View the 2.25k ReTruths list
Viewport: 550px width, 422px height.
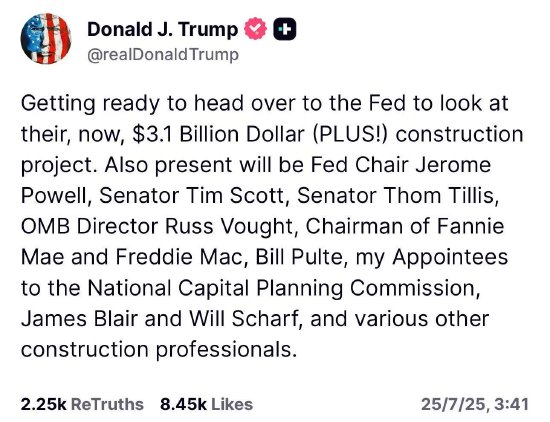point(82,404)
